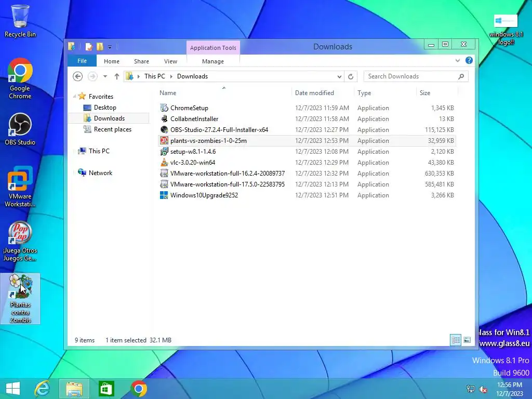Expand the ribbon with the chevron
The width and height of the screenshot is (532, 399).
tap(458, 60)
